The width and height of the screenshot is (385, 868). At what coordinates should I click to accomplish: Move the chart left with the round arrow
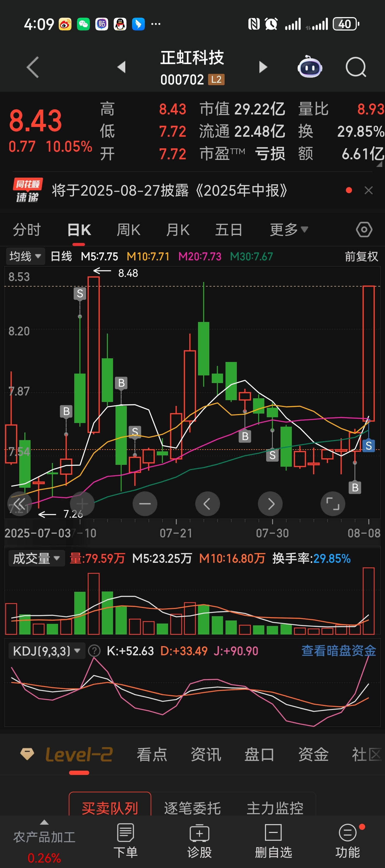pyautogui.click(x=207, y=504)
